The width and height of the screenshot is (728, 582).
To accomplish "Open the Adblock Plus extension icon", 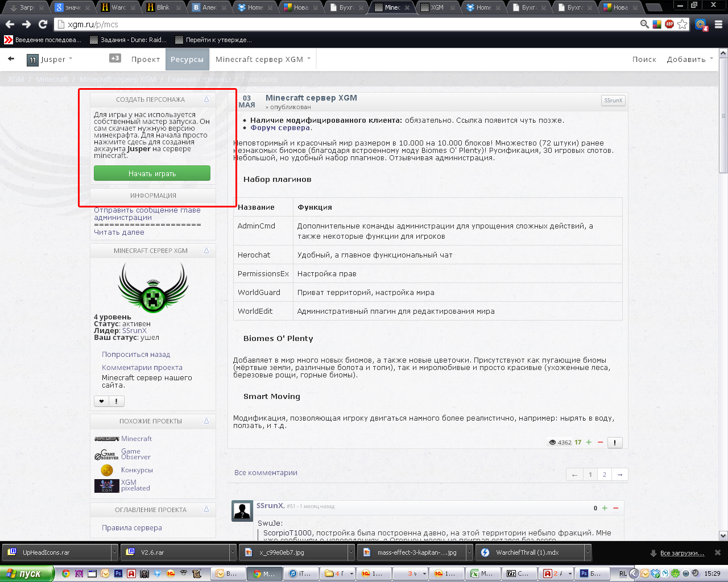I will [x=669, y=24].
